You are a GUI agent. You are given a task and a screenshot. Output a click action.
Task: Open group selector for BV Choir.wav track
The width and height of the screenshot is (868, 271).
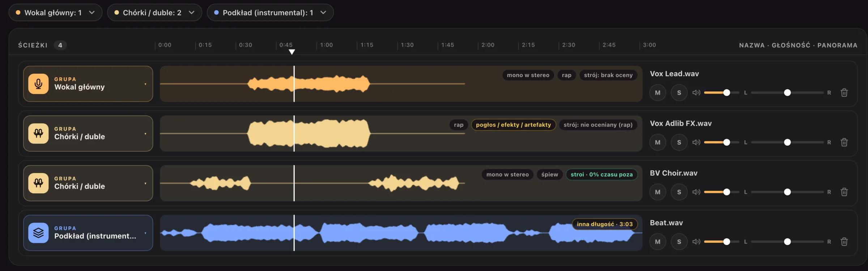pos(88,183)
